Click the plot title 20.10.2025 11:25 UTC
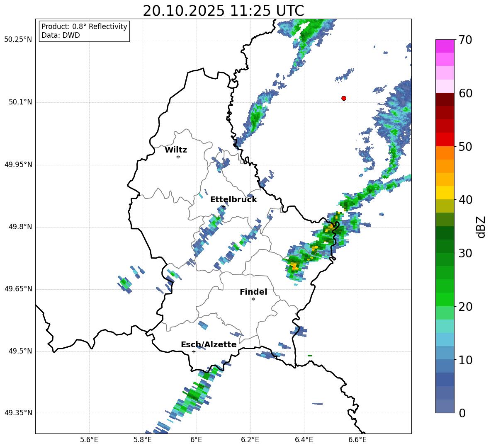491x448 pixels. [224, 11]
